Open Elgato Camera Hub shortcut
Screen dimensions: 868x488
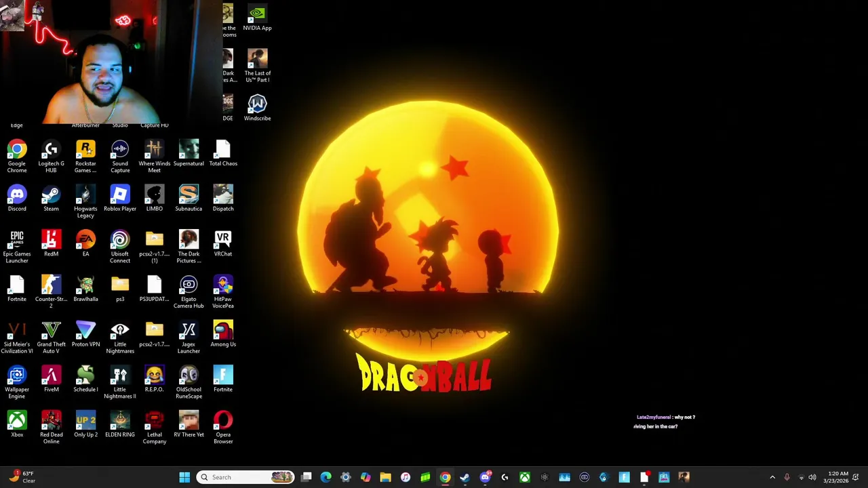coord(189,292)
